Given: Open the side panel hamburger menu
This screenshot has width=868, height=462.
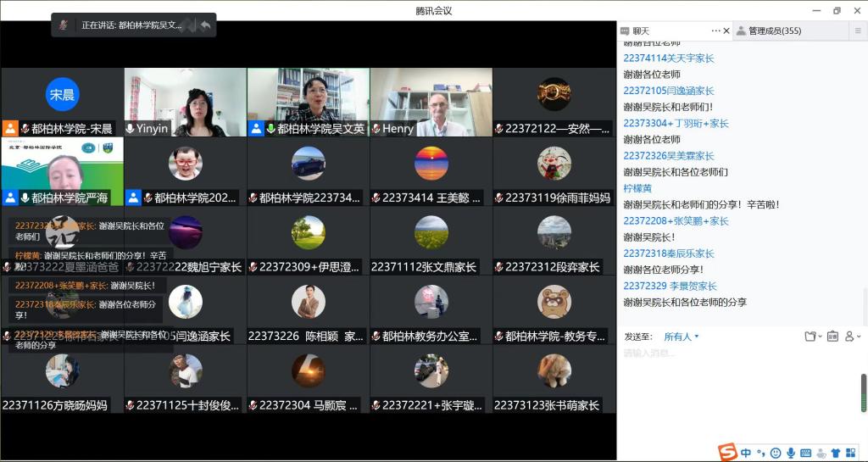Looking at the screenshot, I should [x=858, y=31].
